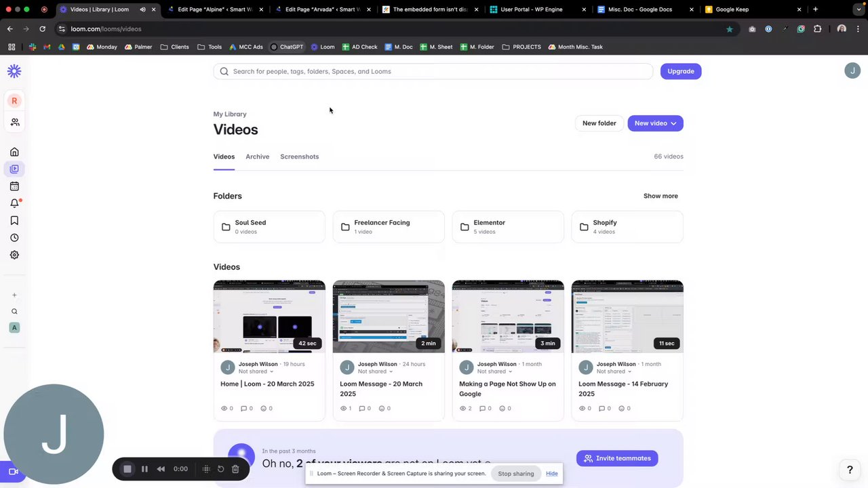Click the Loom logo in sidebar
The image size is (868, 488).
14,71
